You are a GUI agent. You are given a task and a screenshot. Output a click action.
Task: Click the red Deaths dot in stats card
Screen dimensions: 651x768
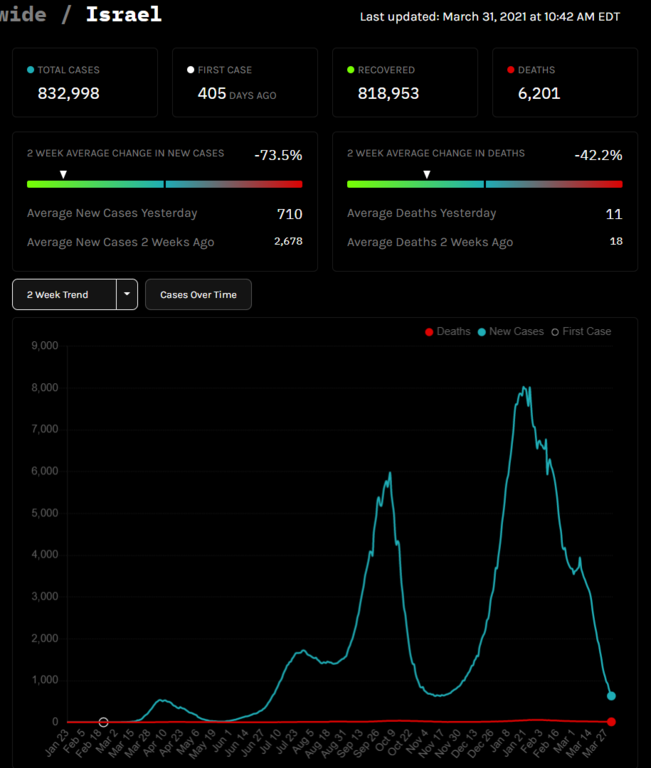coord(511,70)
